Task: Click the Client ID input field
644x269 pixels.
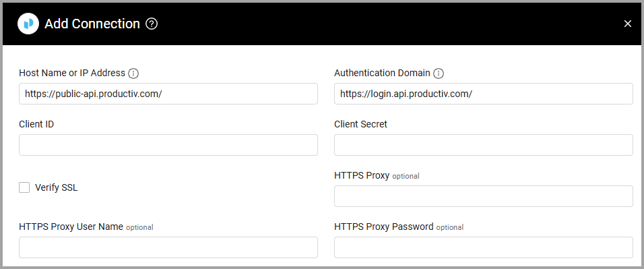Action: (x=168, y=145)
